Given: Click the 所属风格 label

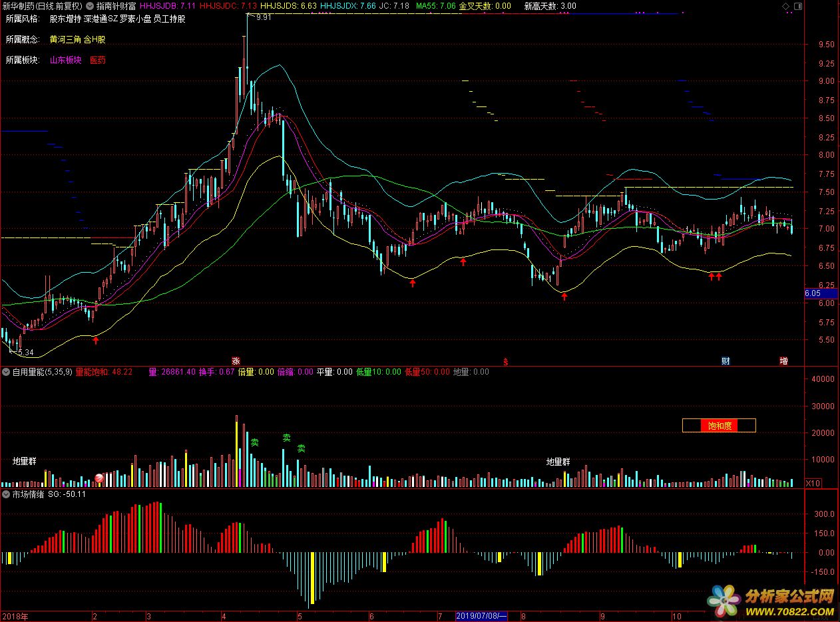Looking at the screenshot, I should (x=23, y=19).
